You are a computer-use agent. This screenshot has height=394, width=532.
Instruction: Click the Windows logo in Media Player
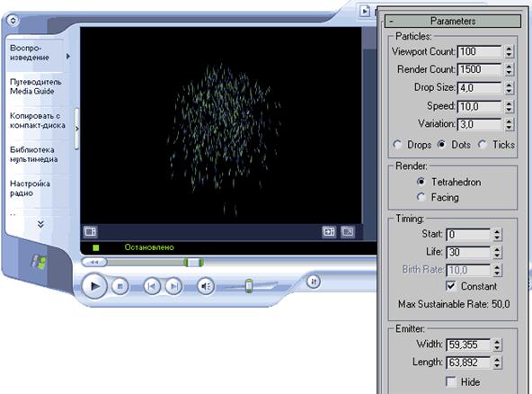[x=39, y=262]
